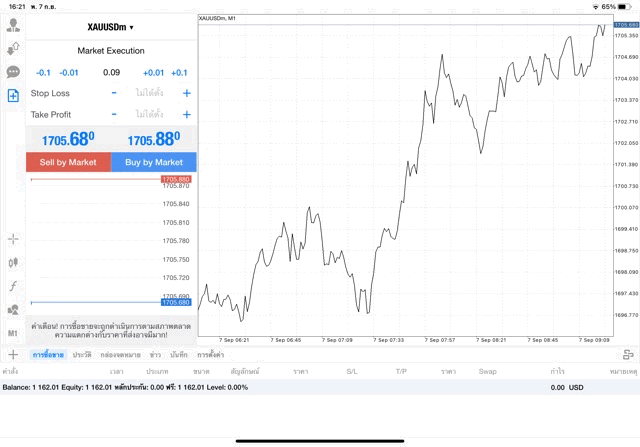Viewport: 640px width, 447px height.
Task: Click Buy by Market button
Action: pos(154,162)
